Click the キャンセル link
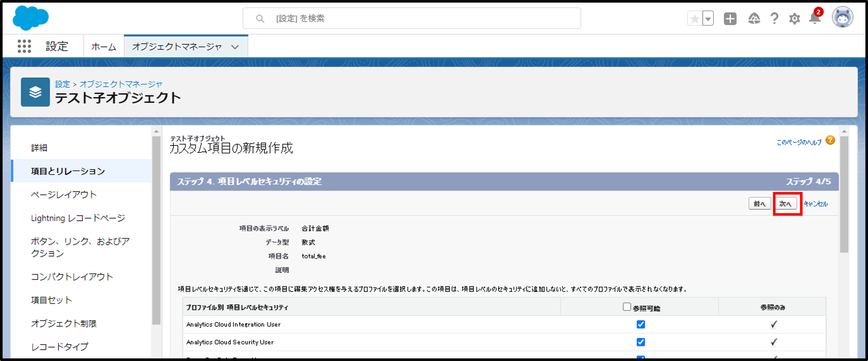This screenshot has height=361, width=868. (815, 204)
